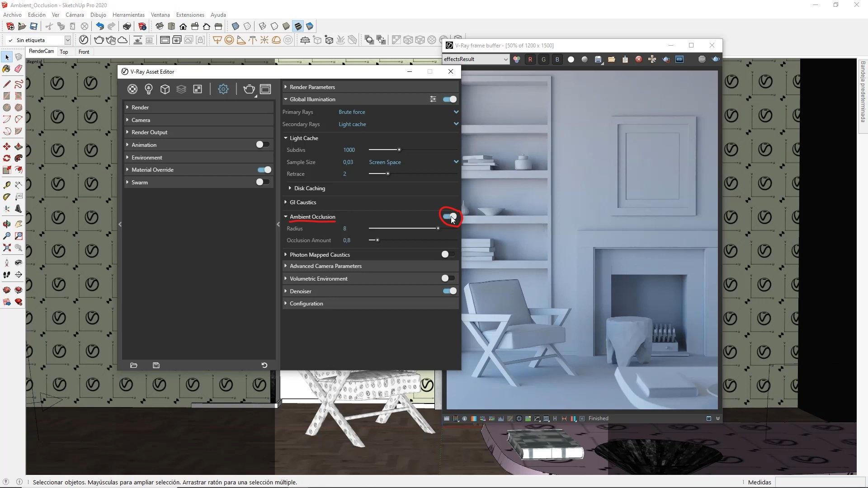The image size is (868, 488).
Task: Click the reset arrow at bottom of Asset Editor
Action: point(264,365)
